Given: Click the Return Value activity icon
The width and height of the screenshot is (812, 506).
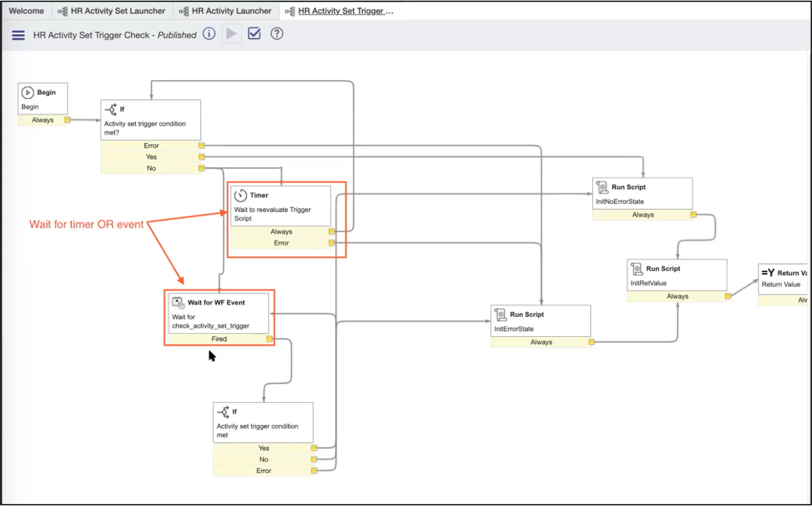Looking at the screenshot, I should click(768, 273).
